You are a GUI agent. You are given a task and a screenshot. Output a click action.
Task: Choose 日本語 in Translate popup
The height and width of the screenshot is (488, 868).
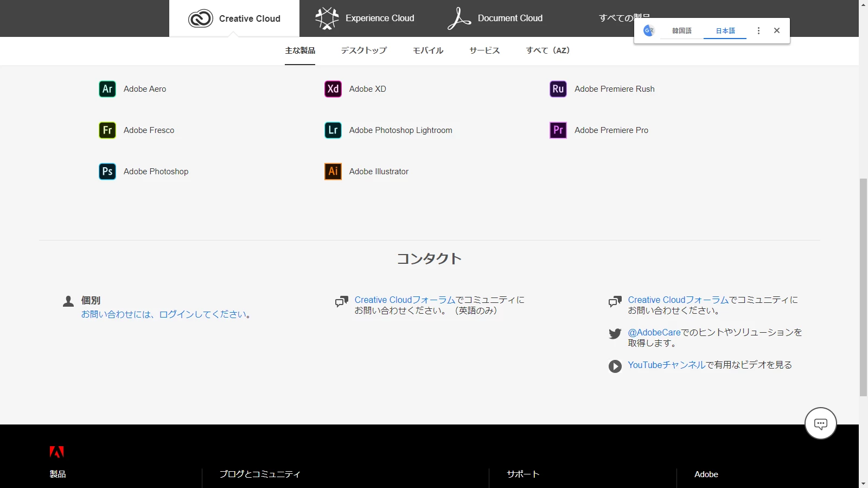click(x=725, y=31)
